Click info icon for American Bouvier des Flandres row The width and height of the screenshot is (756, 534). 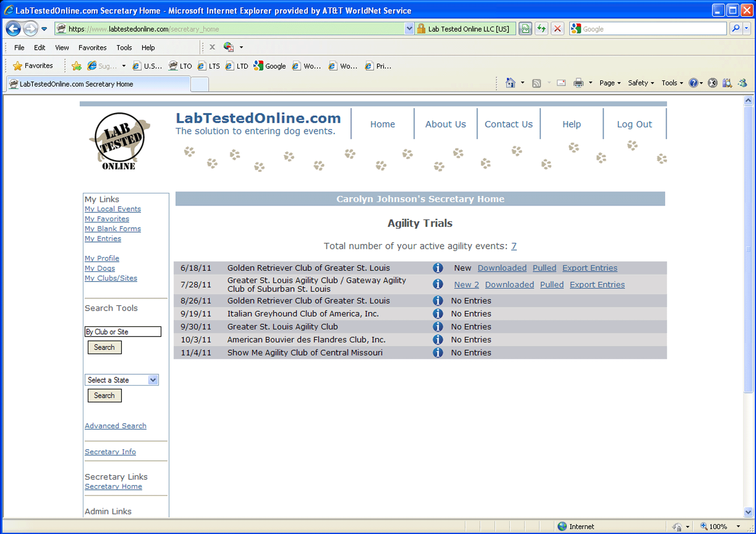click(x=438, y=340)
